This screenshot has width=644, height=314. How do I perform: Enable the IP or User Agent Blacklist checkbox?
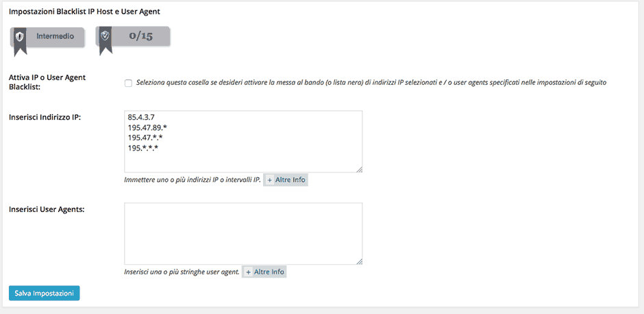click(128, 83)
